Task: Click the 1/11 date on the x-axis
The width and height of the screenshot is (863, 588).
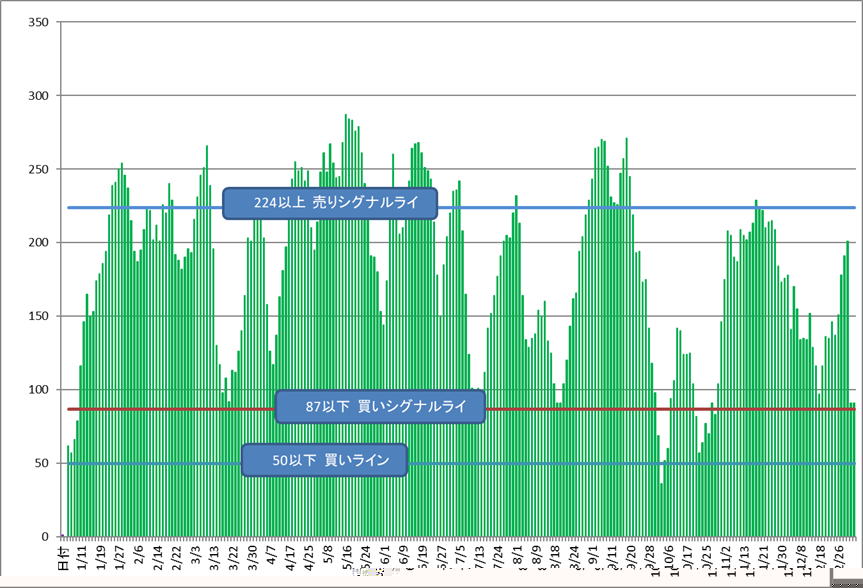Action: (x=83, y=556)
